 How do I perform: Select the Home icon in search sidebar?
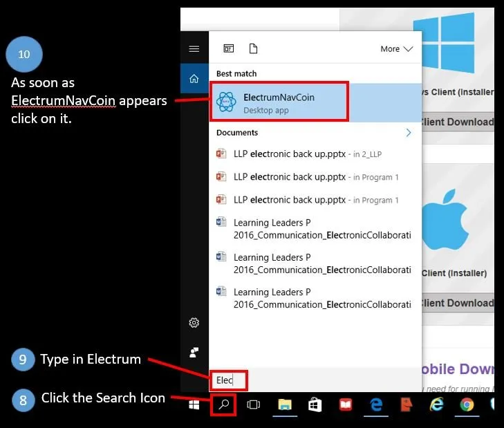click(x=194, y=78)
